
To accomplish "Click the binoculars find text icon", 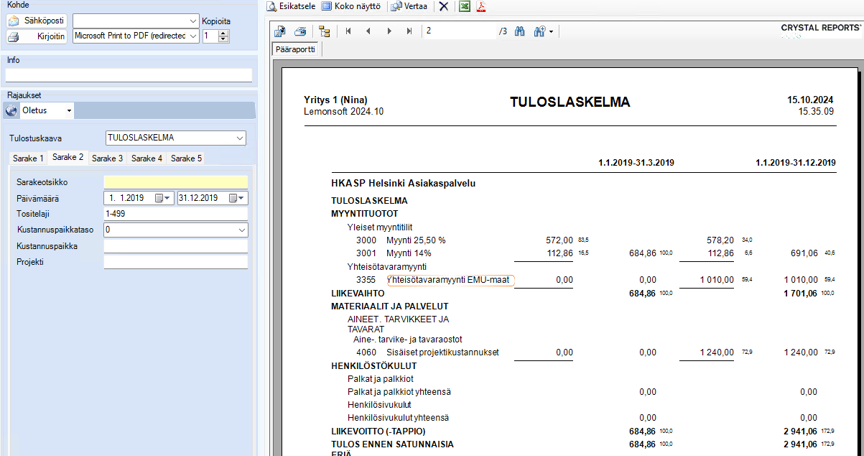I will tap(520, 31).
